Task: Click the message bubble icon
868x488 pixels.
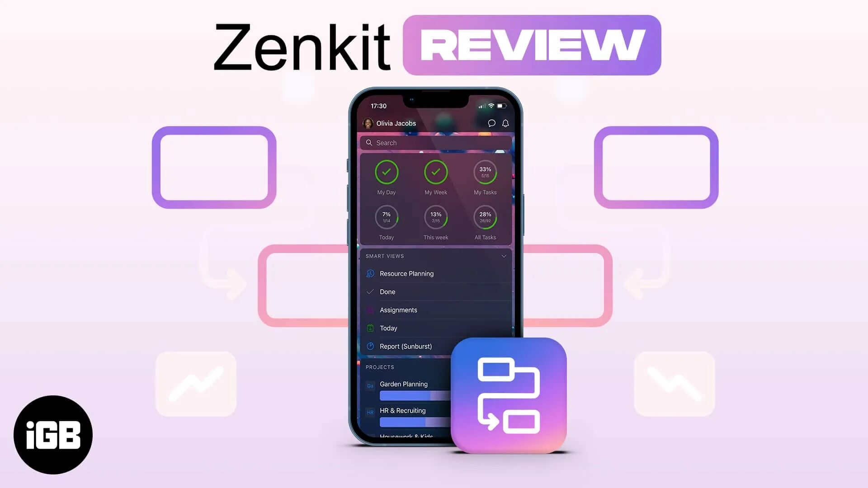Action: pyautogui.click(x=492, y=123)
